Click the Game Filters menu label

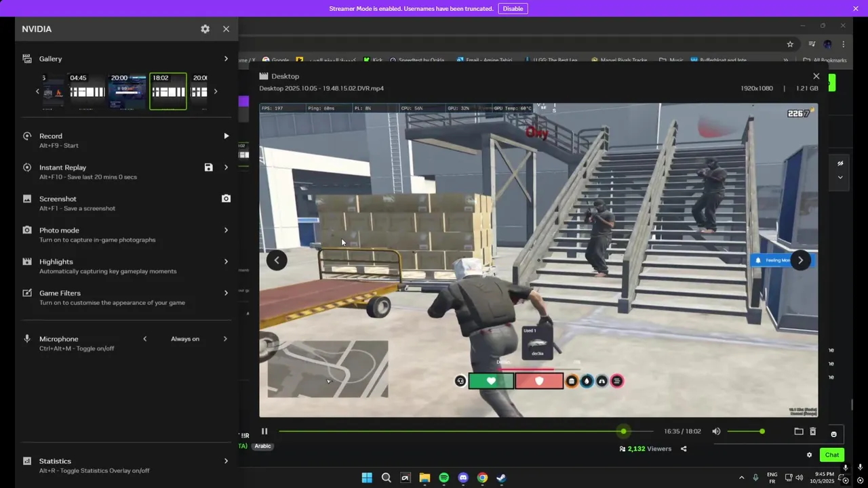point(60,293)
